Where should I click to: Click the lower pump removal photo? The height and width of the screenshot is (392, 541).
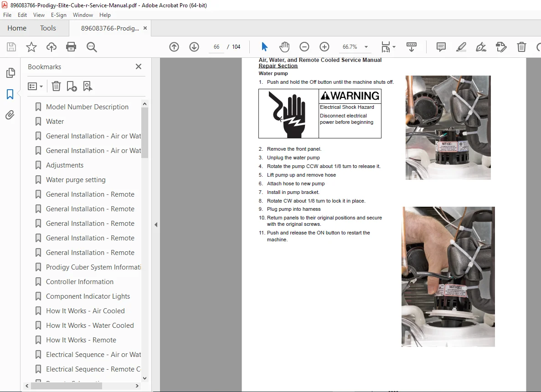point(448,276)
